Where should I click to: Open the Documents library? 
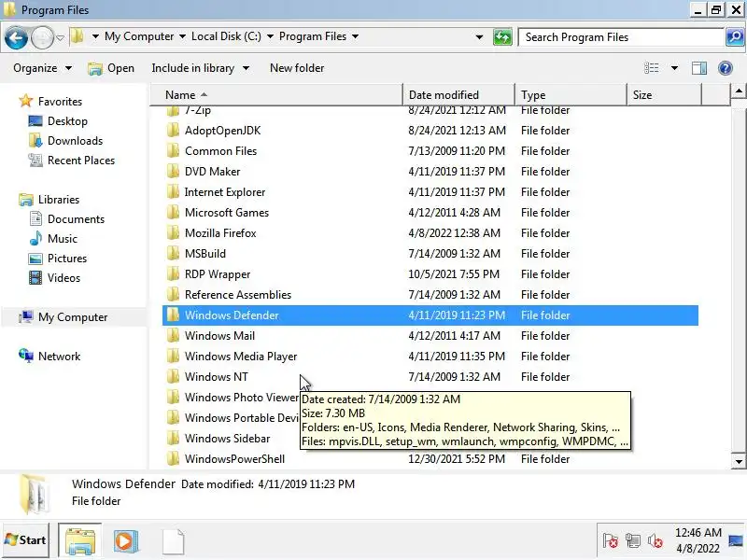coord(76,219)
